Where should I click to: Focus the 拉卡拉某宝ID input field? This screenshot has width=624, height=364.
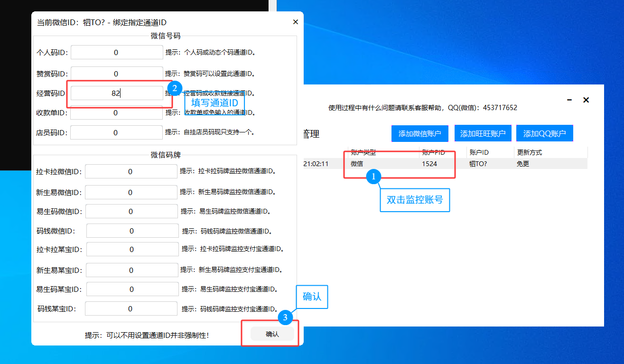click(x=132, y=249)
